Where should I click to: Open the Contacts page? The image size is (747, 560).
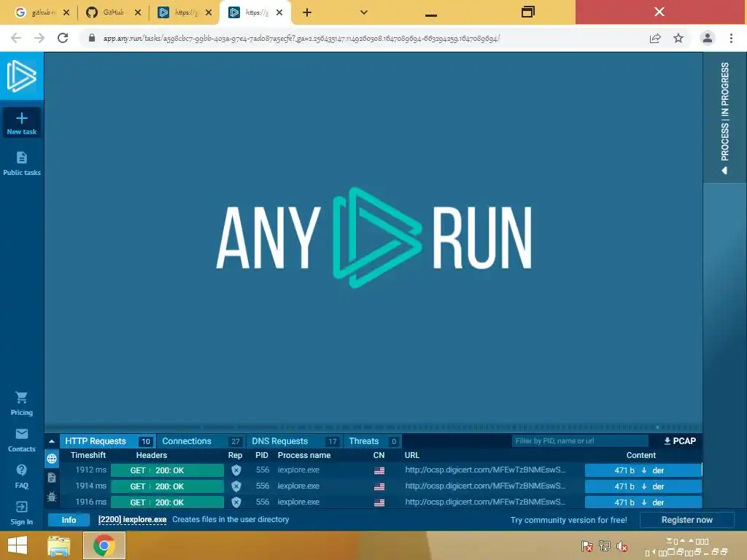click(21, 440)
